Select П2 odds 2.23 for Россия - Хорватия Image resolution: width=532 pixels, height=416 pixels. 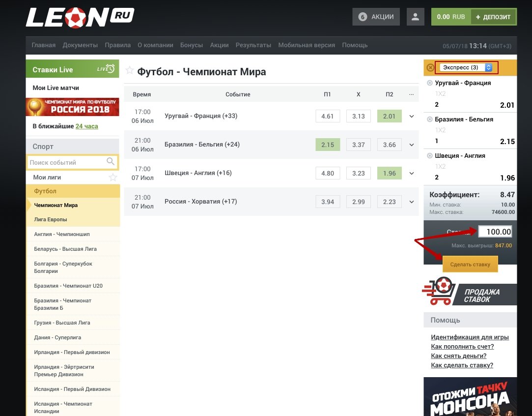pyautogui.click(x=389, y=202)
